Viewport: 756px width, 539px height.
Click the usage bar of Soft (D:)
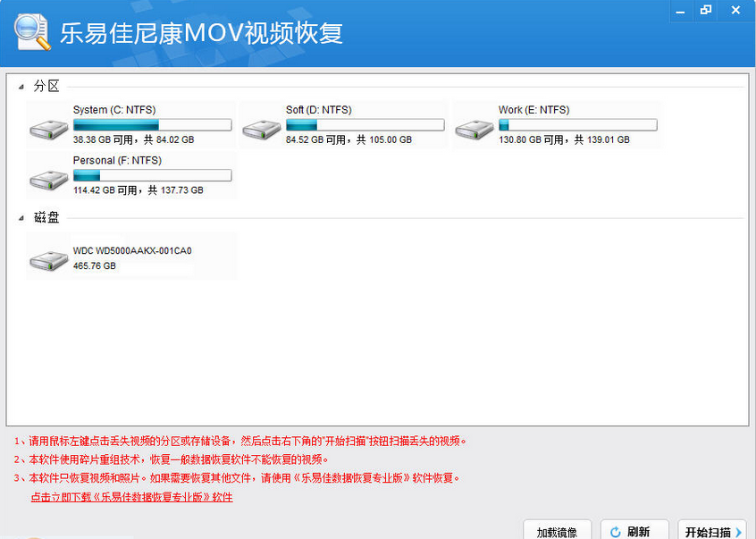point(365,124)
